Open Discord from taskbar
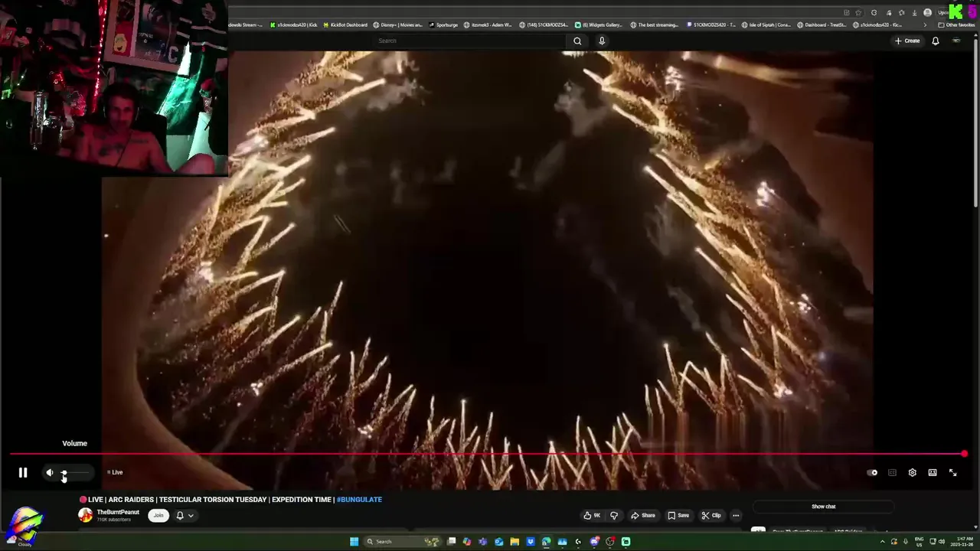The width and height of the screenshot is (980, 551). point(594,542)
